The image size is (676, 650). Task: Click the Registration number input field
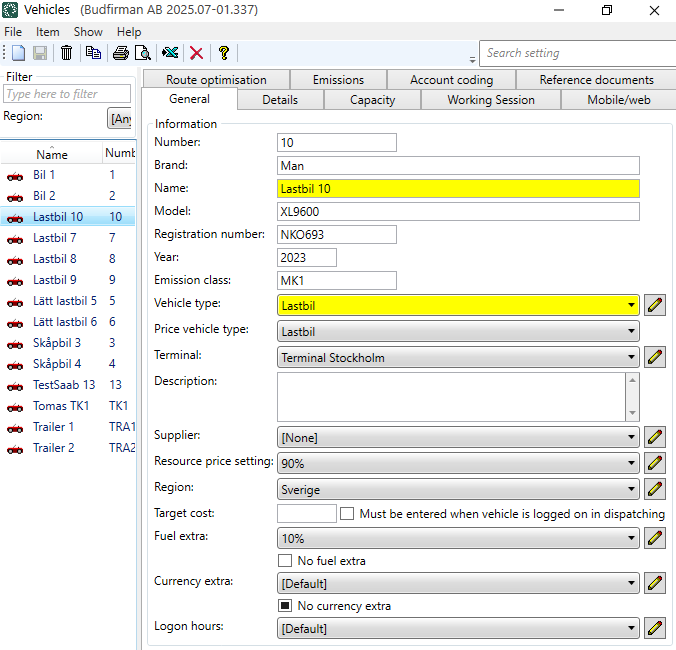(x=336, y=234)
